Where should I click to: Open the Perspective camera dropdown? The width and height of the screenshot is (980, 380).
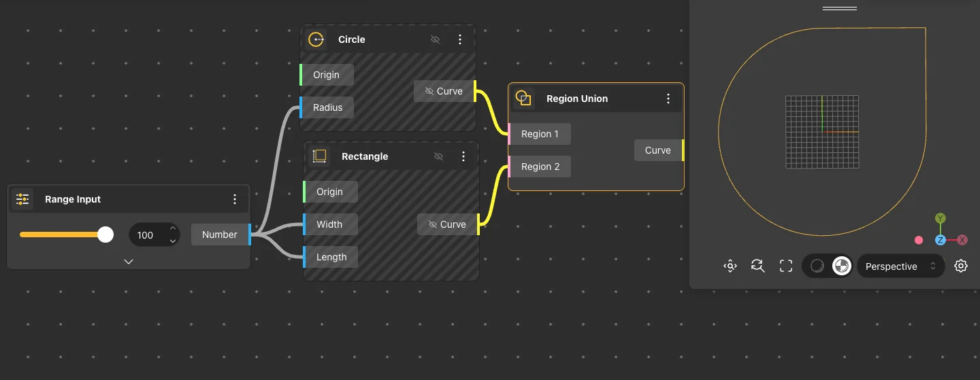pyautogui.click(x=900, y=266)
